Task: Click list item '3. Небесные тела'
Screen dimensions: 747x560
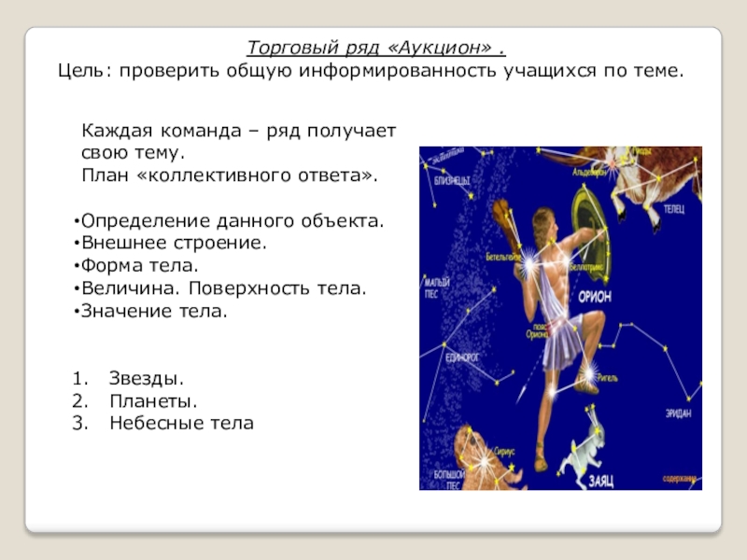Action: (162, 424)
